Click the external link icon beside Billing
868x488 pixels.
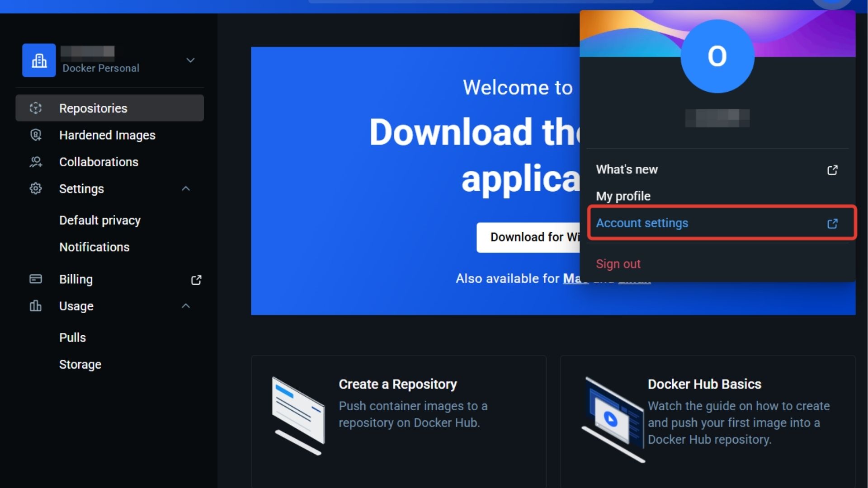point(196,280)
